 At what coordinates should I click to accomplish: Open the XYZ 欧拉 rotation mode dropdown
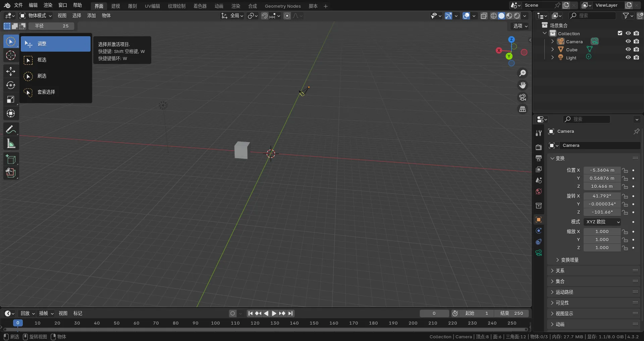point(602,222)
